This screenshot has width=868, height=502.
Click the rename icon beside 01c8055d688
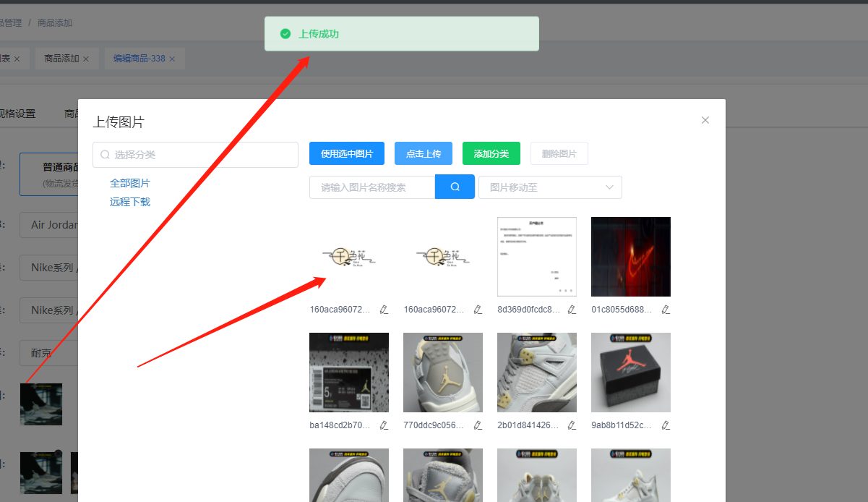click(666, 310)
